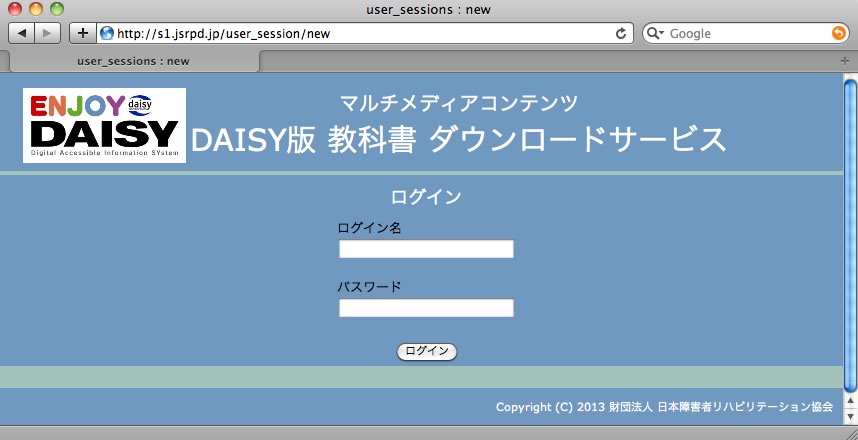Image resolution: width=858 pixels, height=440 pixels.
Task: Click the マルチメディアコンテンツ subtitle text
Action: tap(459, 103)
